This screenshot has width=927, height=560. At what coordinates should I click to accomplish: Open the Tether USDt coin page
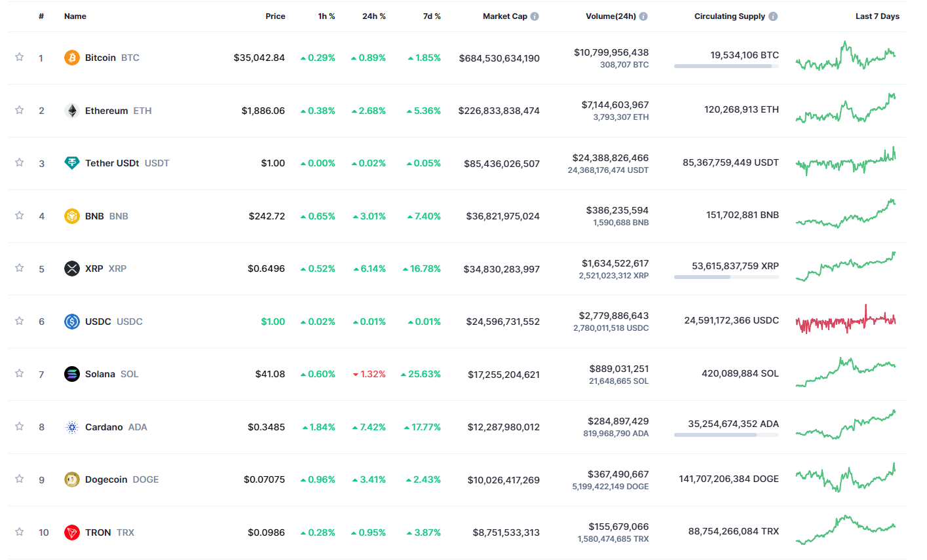(x=127, y=163)
